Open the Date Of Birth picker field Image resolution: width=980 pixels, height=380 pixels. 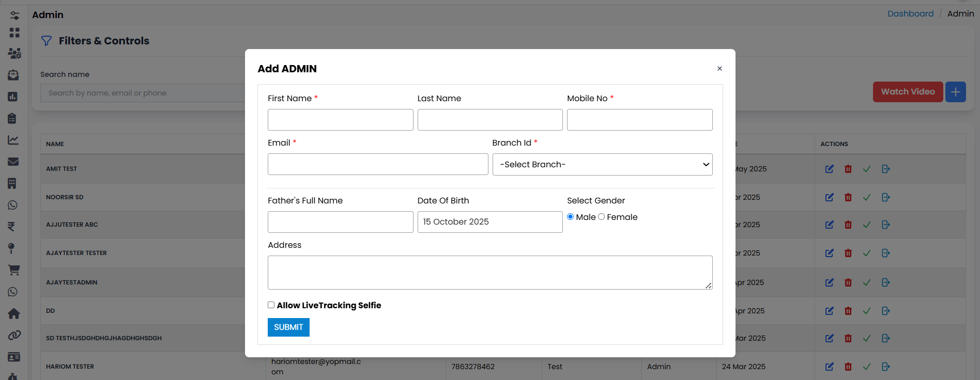pyautogui.click(x=489, y=222)
